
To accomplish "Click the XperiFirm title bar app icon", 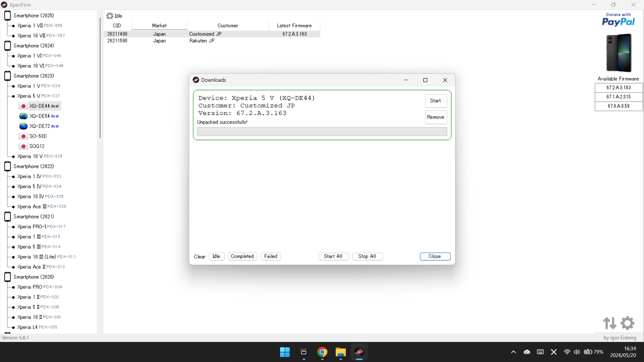I will (4, 5).
